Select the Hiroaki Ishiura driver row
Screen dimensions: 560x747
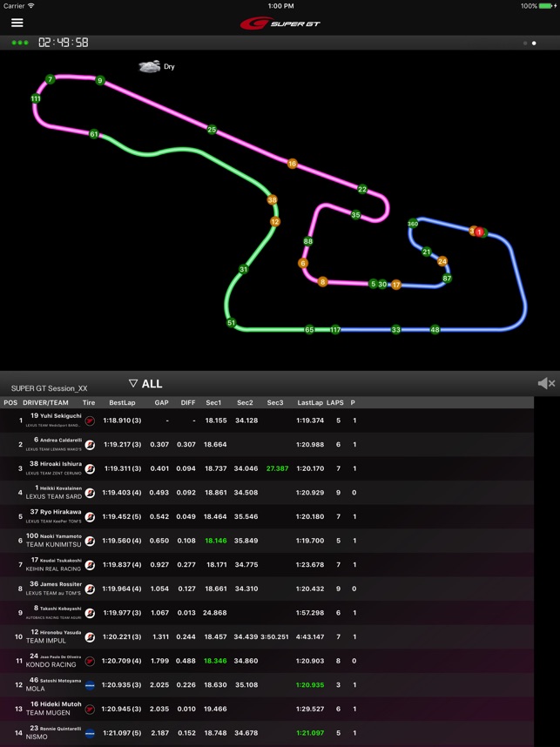(267, 468)
